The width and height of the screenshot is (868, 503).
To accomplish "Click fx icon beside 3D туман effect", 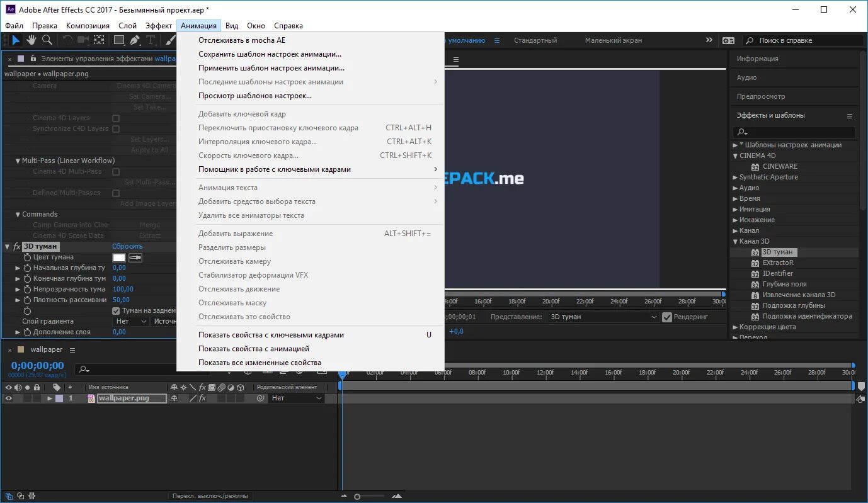I will (x=17, y=247).
